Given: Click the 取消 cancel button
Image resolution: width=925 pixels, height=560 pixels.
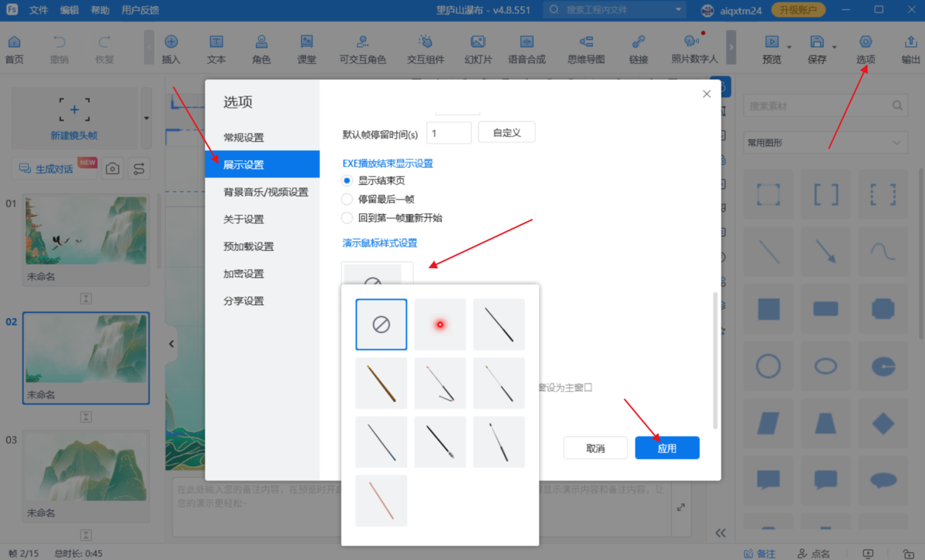Looking at the screenshot, I should pos(595,448).
